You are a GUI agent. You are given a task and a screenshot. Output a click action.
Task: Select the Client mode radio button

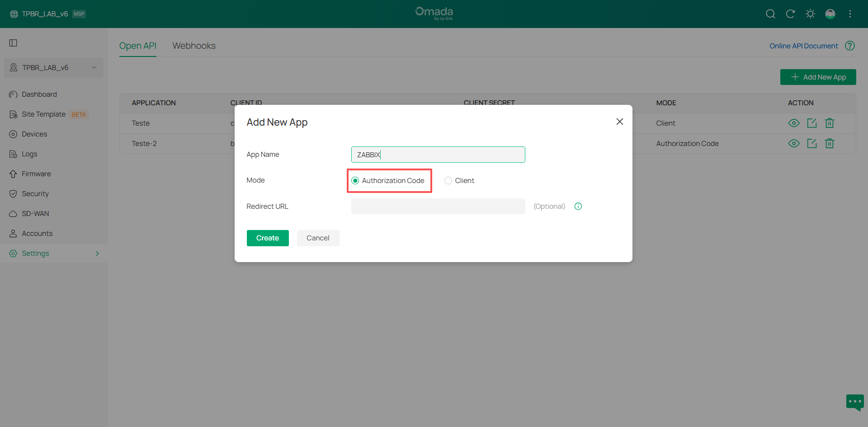click(448, 181)
